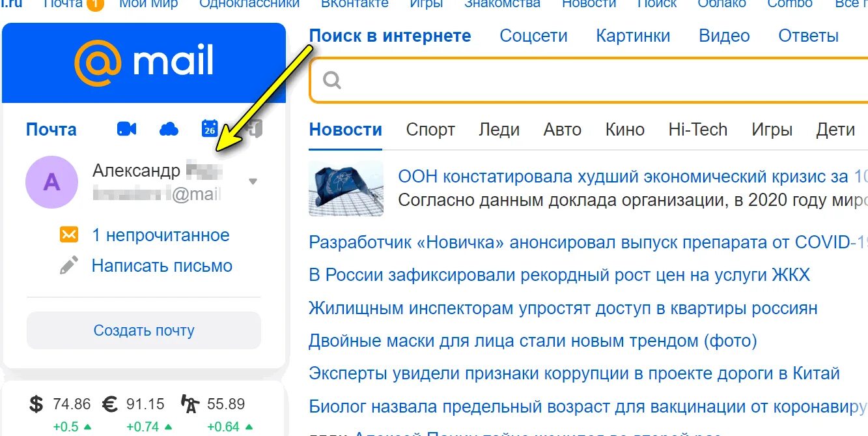
Task: Click the logout door icon
Action: tap(253, 129)
